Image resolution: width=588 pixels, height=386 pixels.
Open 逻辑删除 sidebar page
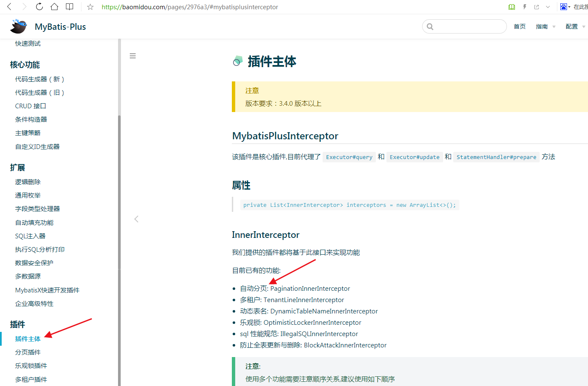pos(28,182)
